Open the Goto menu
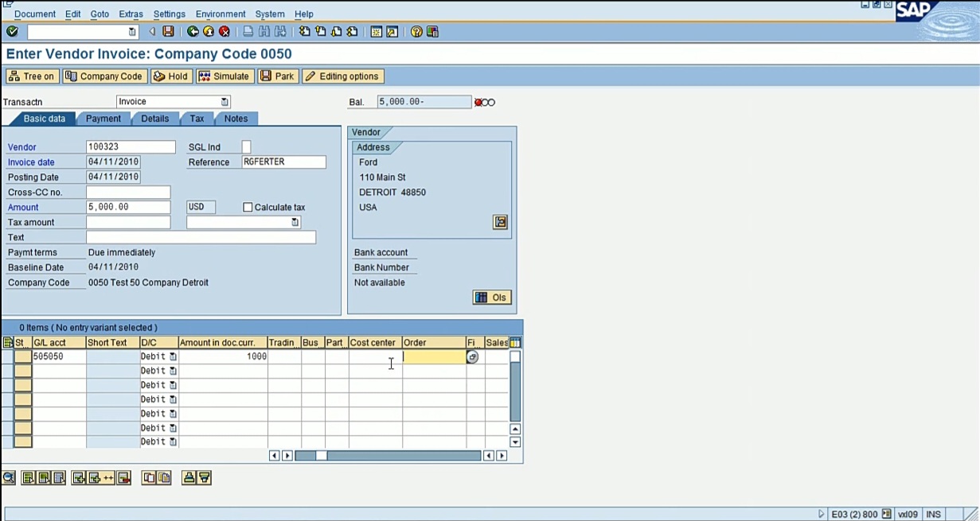Viewport: 980px width, 521px height. [x=100, y=14]
